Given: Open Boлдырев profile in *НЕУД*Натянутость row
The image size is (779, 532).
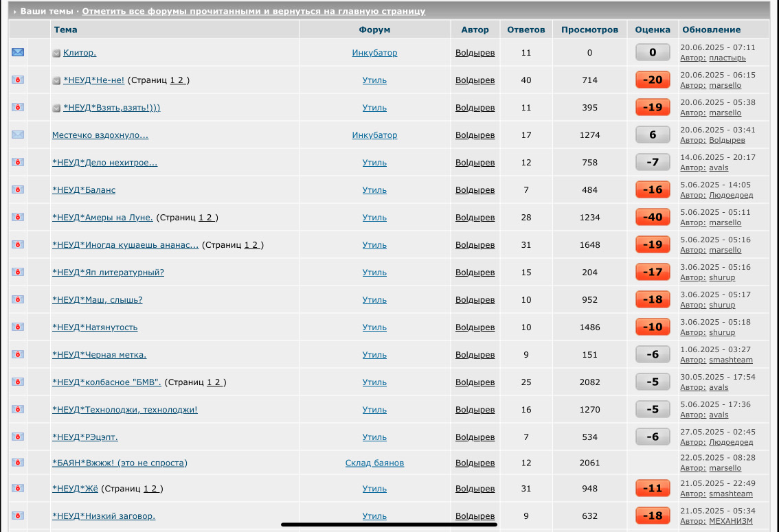Looking at the screenshot, I should pos(475,327).
